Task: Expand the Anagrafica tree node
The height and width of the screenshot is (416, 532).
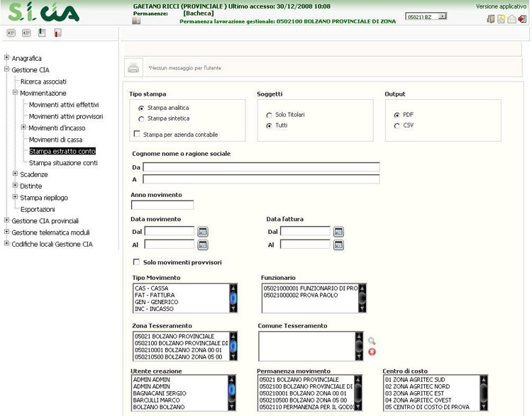Action: click(6, 57)
